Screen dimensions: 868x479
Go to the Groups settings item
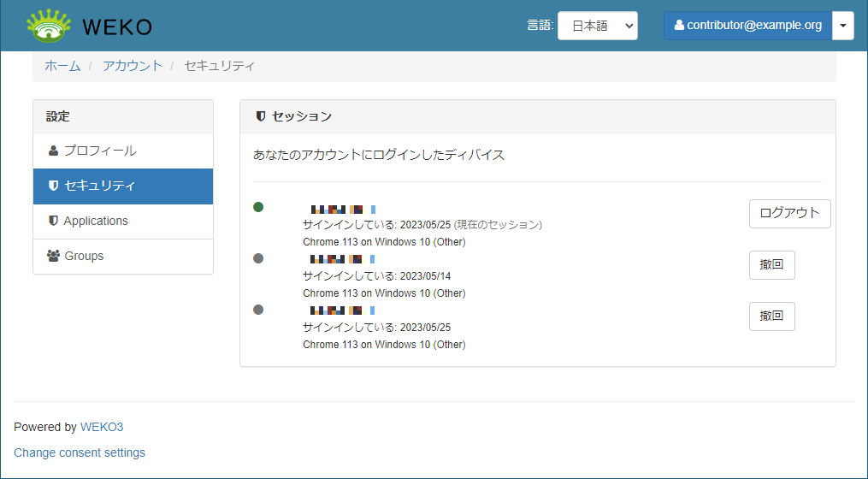coord(84,256)
